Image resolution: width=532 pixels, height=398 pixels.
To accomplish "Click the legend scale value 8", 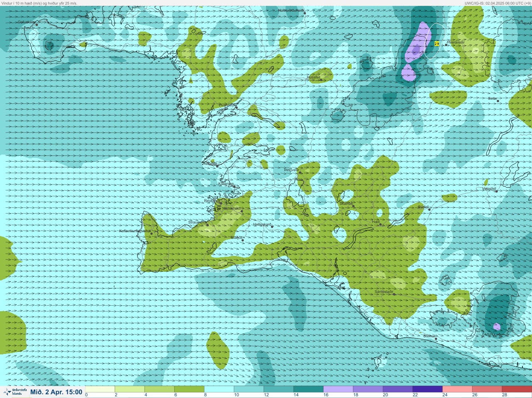I will [x=205, y=395].
